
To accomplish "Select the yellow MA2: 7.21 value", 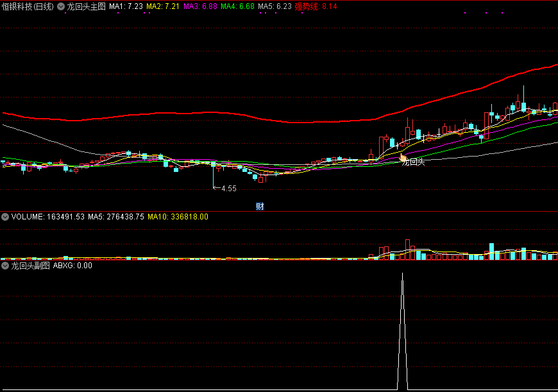I will click(163, 6).
